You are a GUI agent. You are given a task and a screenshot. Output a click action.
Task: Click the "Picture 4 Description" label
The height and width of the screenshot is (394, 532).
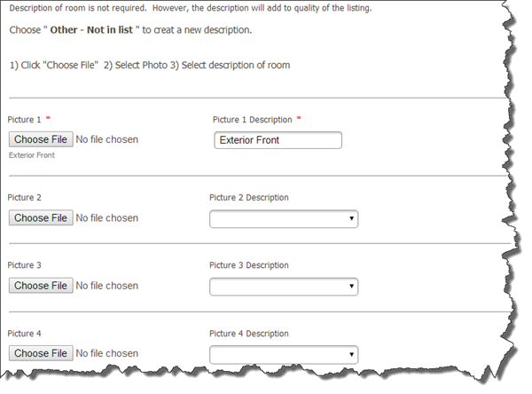[248, 334]
